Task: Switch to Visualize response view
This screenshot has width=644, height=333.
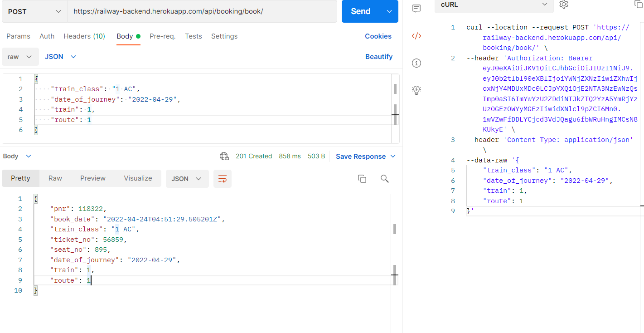Action: point(138,178)
